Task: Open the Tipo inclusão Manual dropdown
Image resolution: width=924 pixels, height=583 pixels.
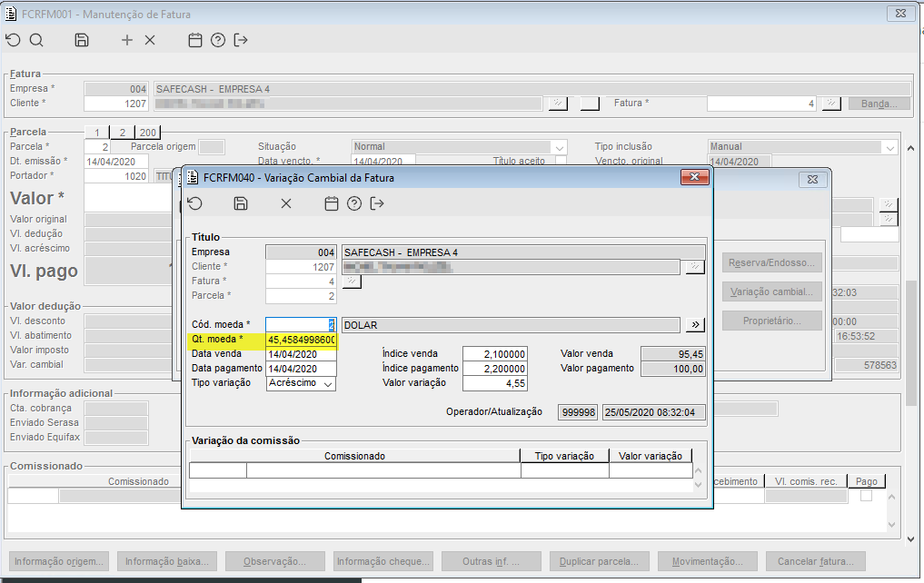Action: (x=889, y=147)
